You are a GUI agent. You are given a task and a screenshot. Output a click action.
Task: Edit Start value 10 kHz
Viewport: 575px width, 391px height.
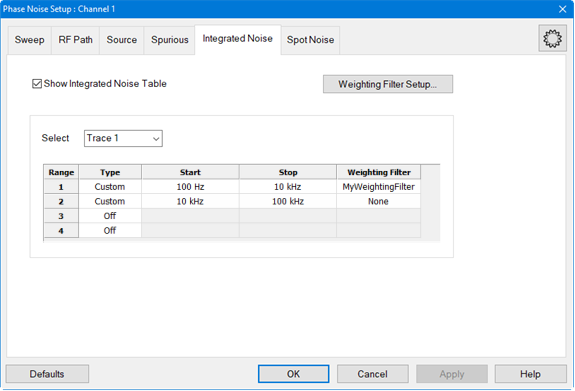coord(190,201)
